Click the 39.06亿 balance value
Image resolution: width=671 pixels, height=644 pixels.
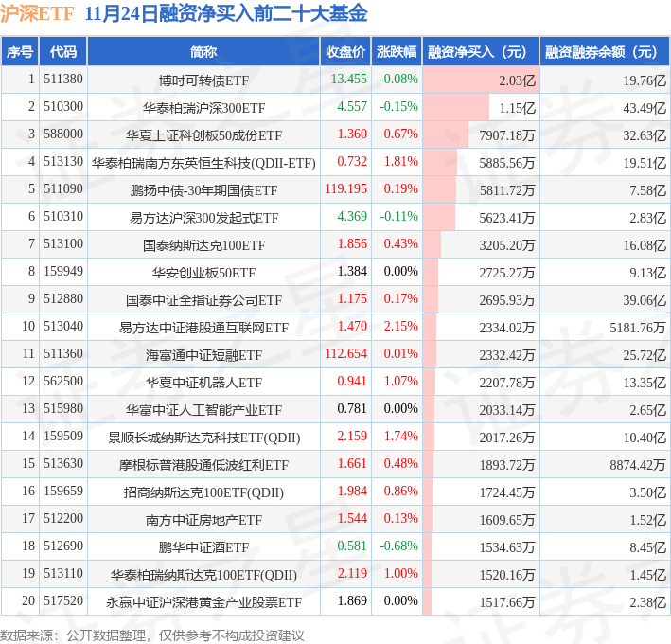(645, 299)
